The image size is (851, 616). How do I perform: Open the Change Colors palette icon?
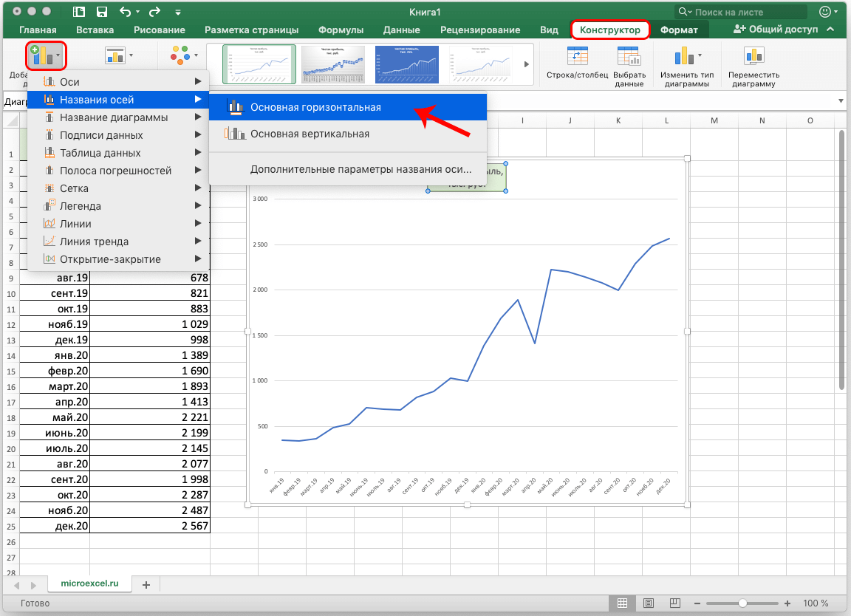coord(181,55)
